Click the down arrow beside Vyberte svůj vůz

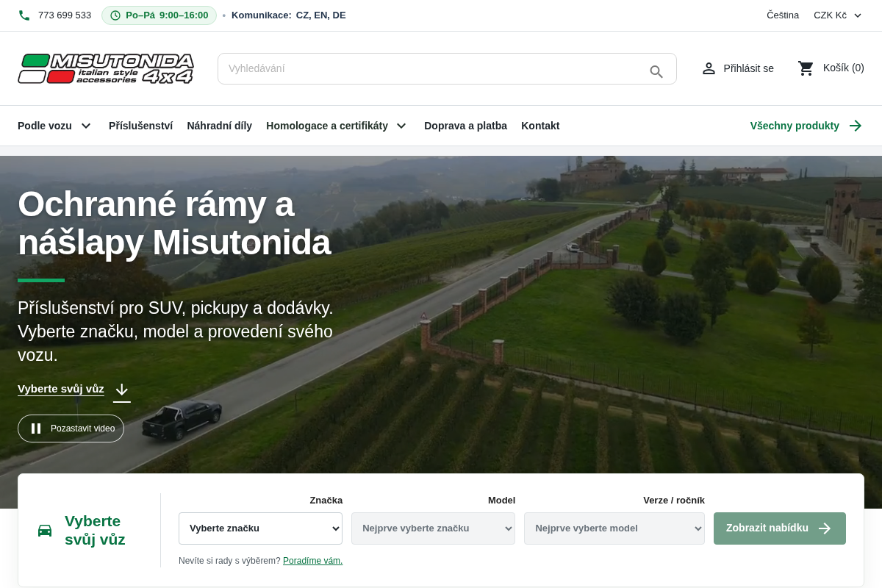122,390
